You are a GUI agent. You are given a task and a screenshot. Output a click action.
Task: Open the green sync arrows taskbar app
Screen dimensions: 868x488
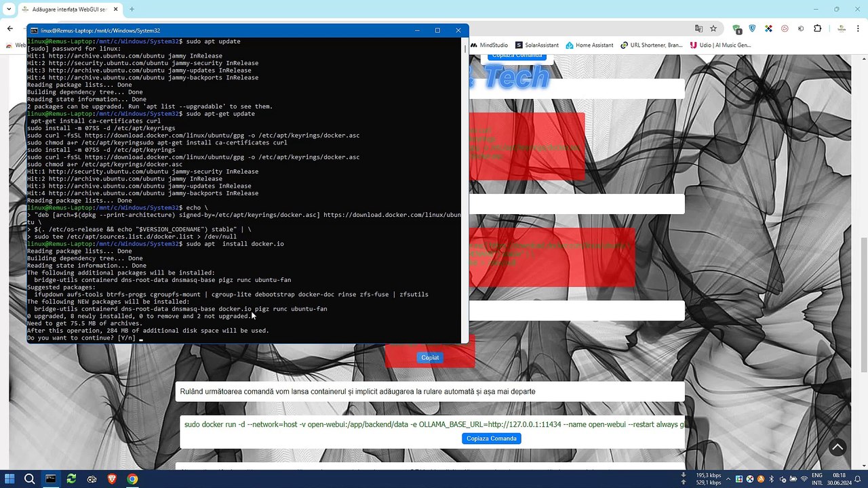71,479
